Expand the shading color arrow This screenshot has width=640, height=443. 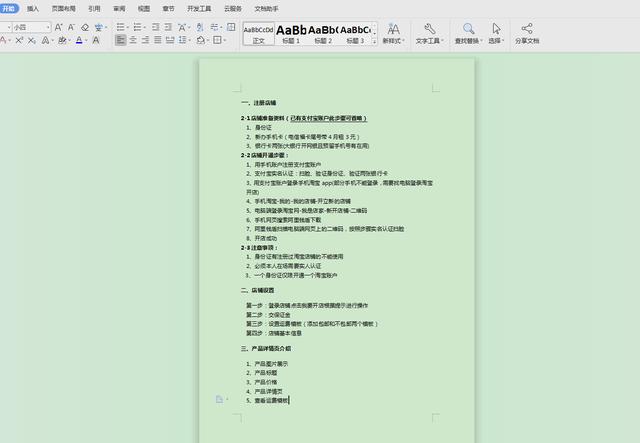point(208,40)
